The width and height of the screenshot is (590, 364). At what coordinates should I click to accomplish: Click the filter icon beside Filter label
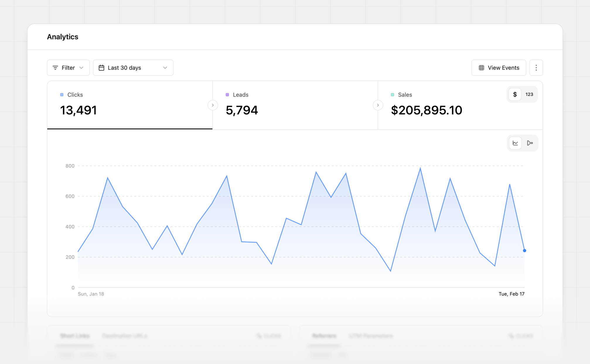click(55, 68)
